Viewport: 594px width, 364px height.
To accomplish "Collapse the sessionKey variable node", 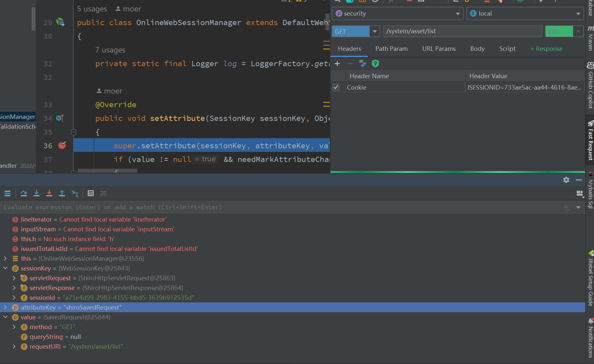I will [x=5, y=268].
